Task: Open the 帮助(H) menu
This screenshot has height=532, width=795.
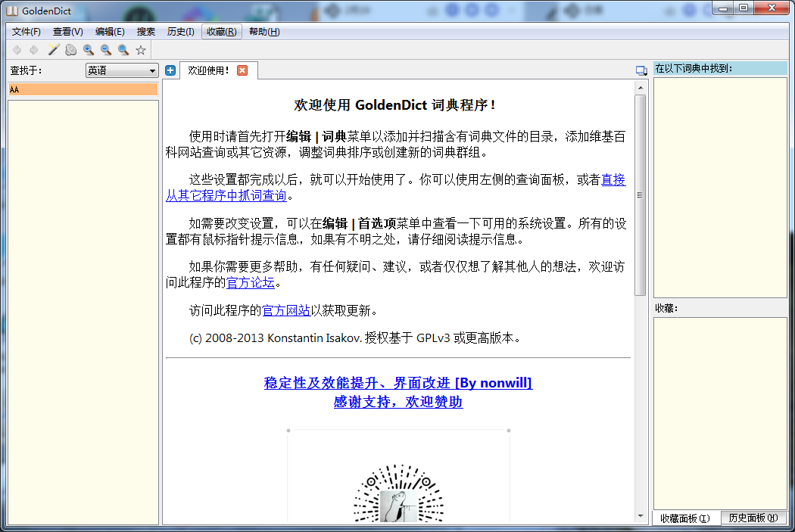Action: [264, 32]
